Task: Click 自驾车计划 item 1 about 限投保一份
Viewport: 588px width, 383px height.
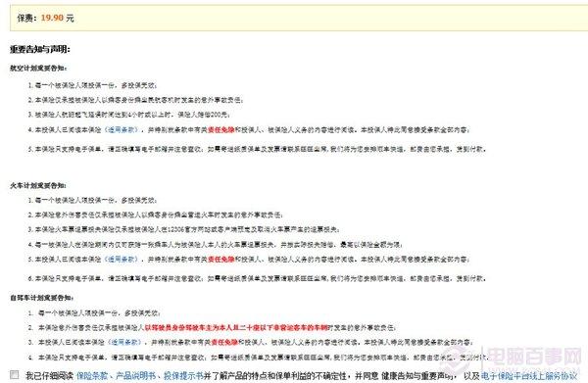Action: click(94, 312)
